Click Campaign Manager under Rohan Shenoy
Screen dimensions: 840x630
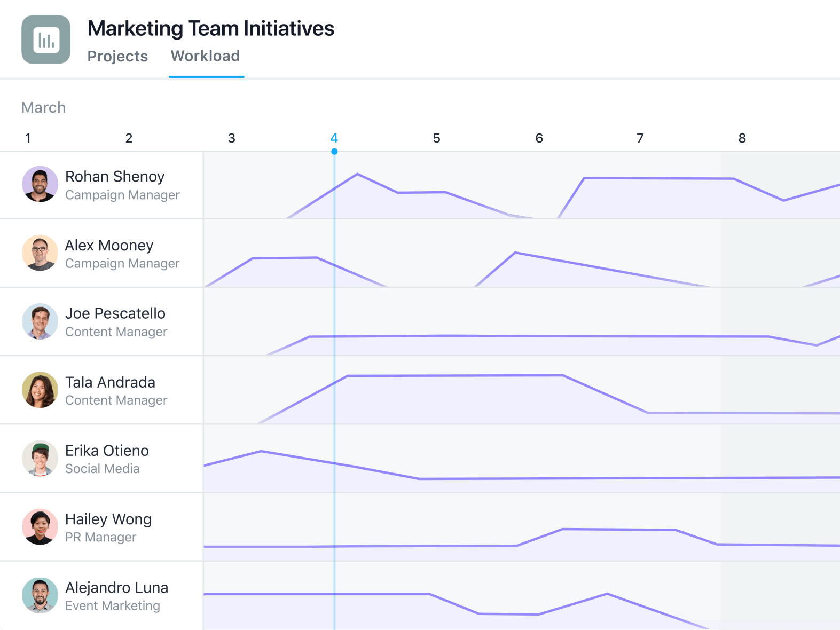(122, 195)
